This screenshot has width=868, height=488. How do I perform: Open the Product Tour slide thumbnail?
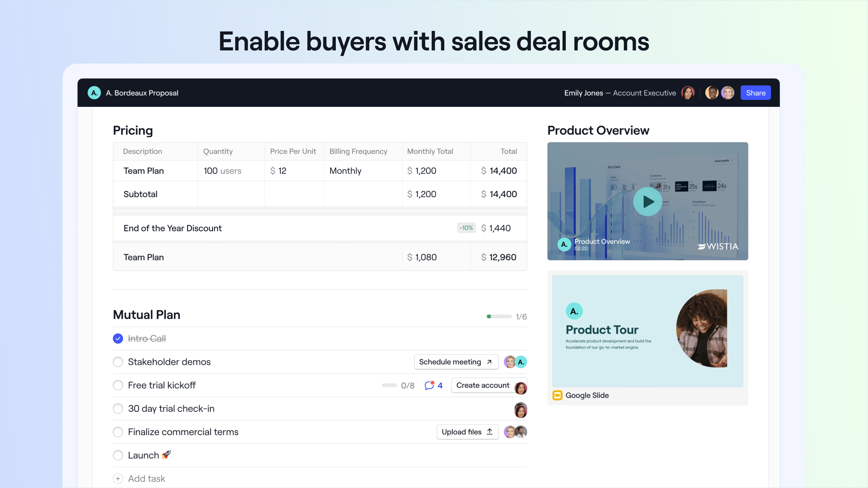click(x=647, y=331)
